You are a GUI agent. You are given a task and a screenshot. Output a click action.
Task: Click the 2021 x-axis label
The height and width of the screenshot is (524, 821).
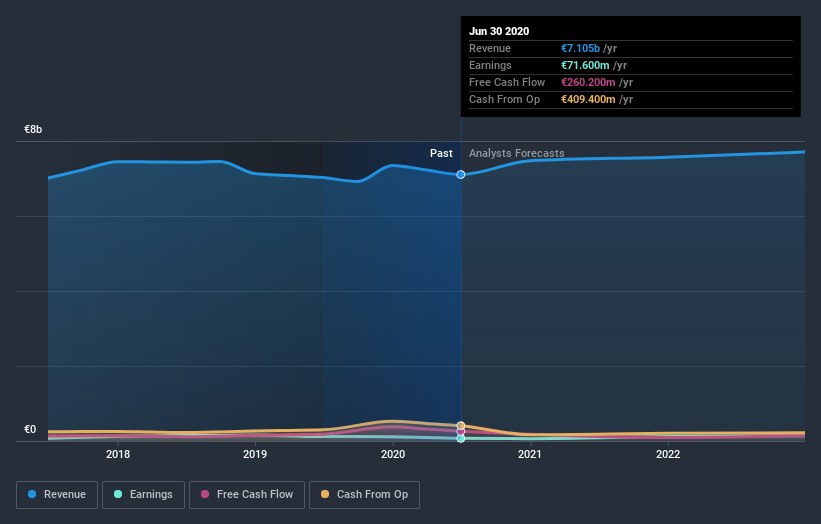pos(530,454)
